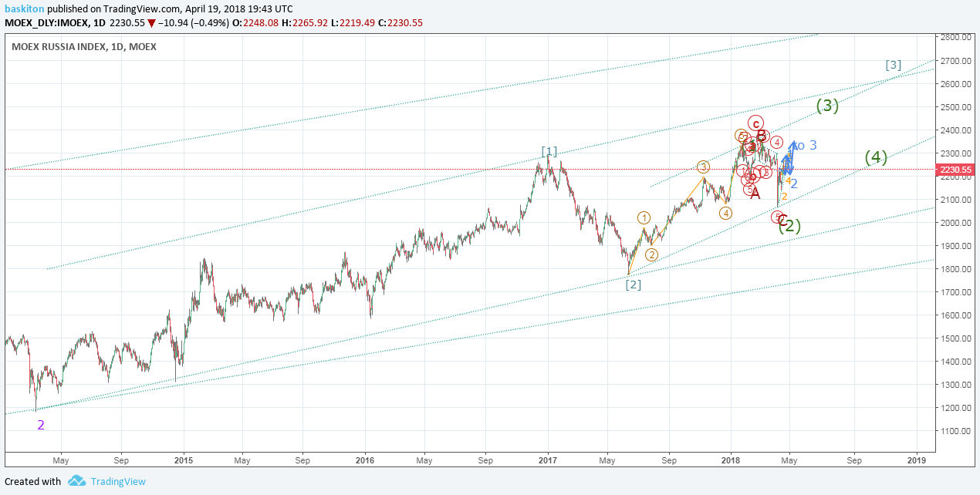Select the [3] projected wave label

pyautogui.click(x=893, y=65)
